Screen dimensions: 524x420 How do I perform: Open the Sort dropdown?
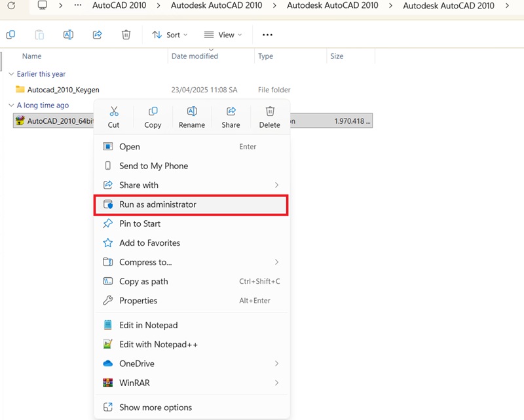tap(170, 35)
